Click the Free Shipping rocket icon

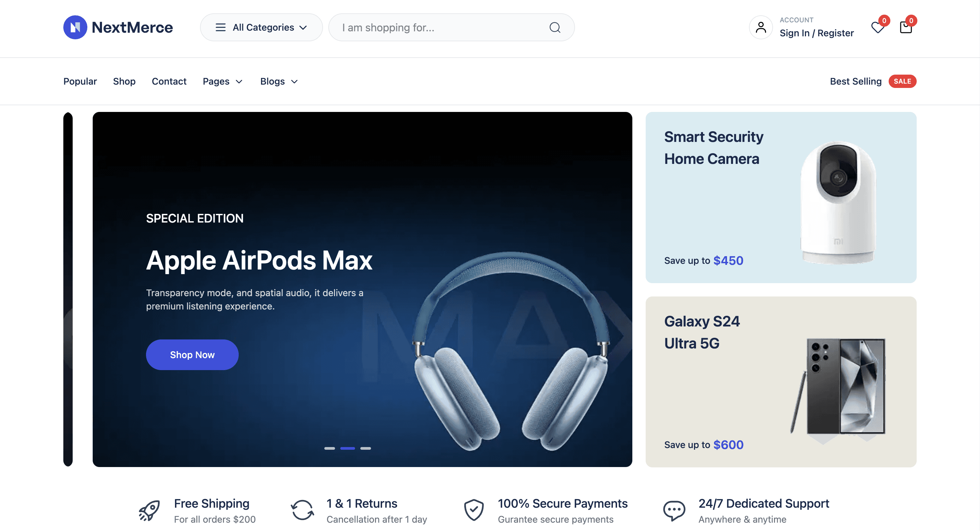click(149, 510)
